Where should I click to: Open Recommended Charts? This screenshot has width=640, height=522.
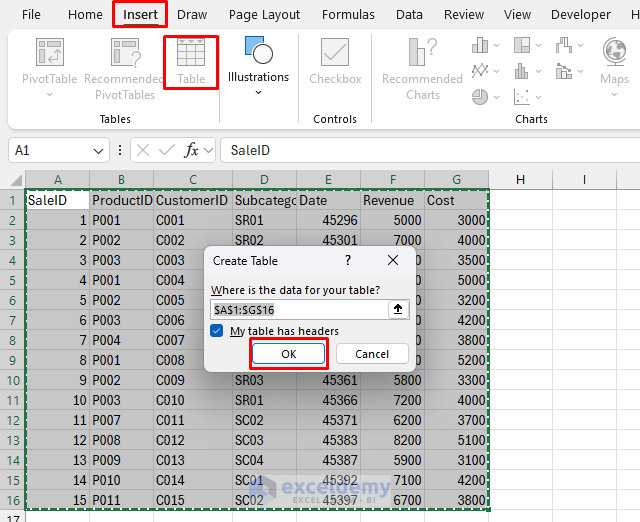(x=422, y=69)
